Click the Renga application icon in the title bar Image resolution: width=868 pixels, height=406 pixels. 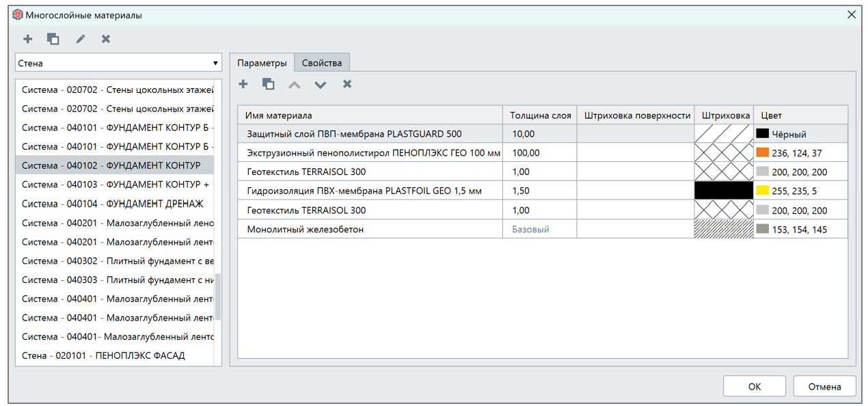(18, 14)
